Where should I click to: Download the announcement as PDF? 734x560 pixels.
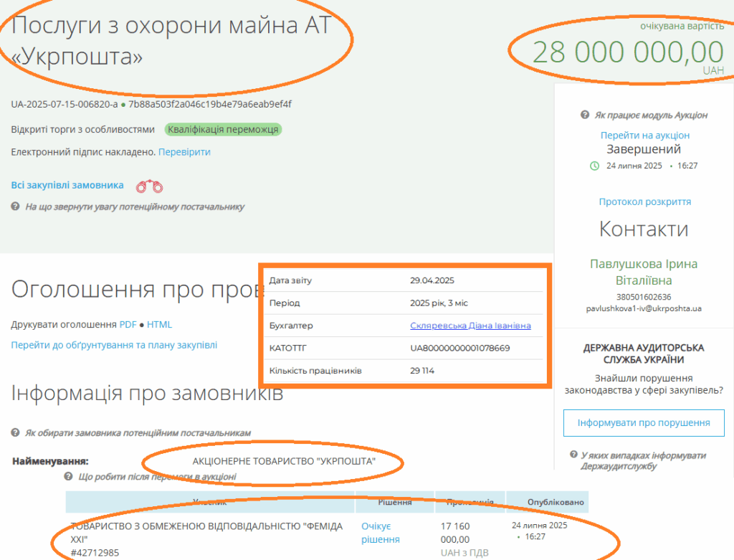pos(128,324)
